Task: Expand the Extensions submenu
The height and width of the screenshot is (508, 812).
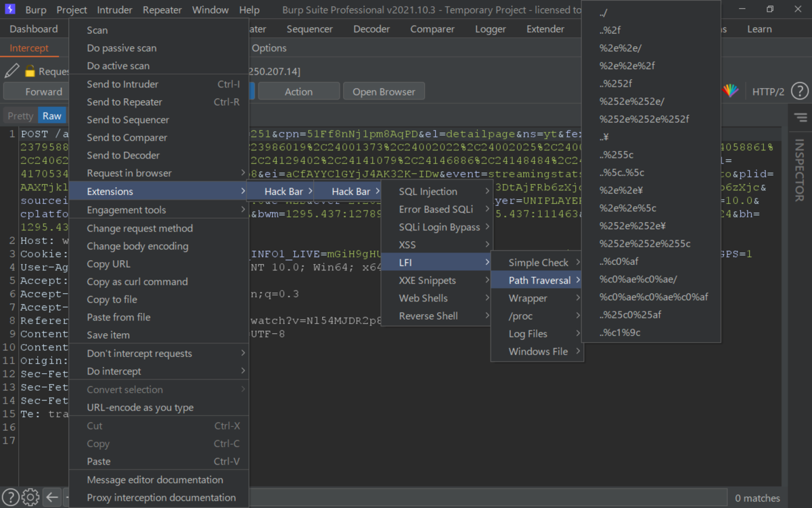Action: [159, 192]
